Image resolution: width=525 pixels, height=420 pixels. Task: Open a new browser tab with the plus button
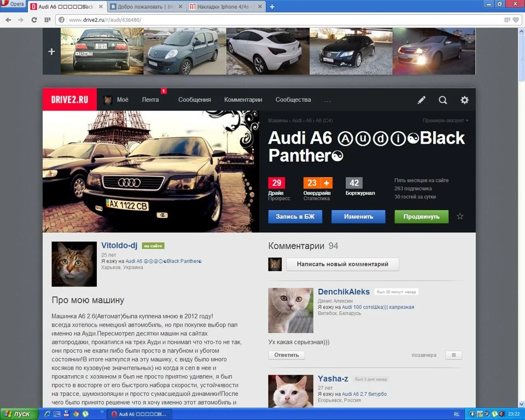[272, 7]
